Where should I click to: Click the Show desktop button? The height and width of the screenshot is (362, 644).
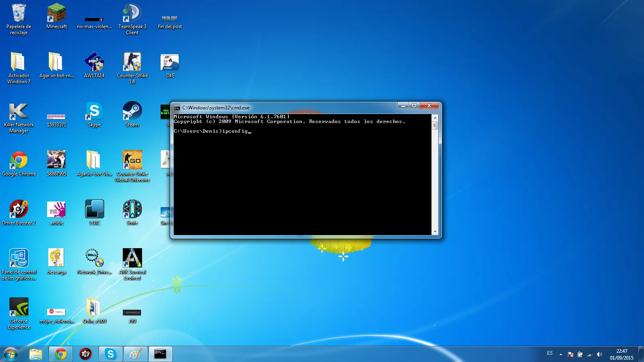pos(641,354)
